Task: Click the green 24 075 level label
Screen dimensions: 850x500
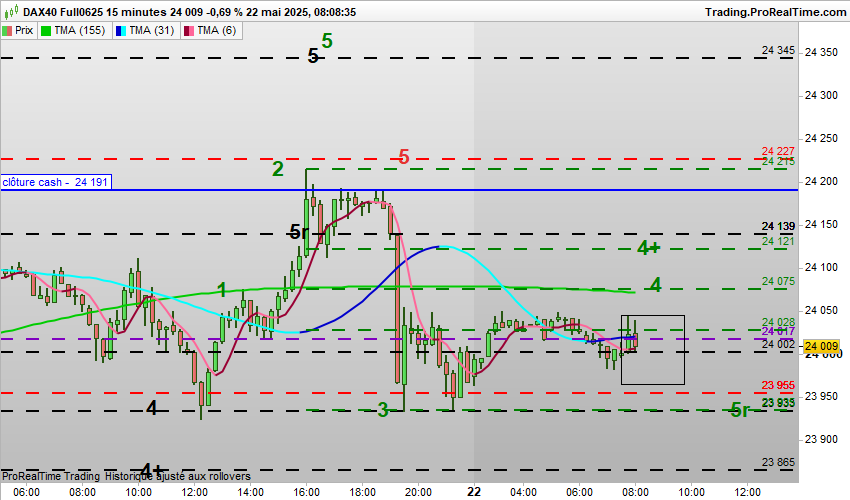Action: (778, 281)
